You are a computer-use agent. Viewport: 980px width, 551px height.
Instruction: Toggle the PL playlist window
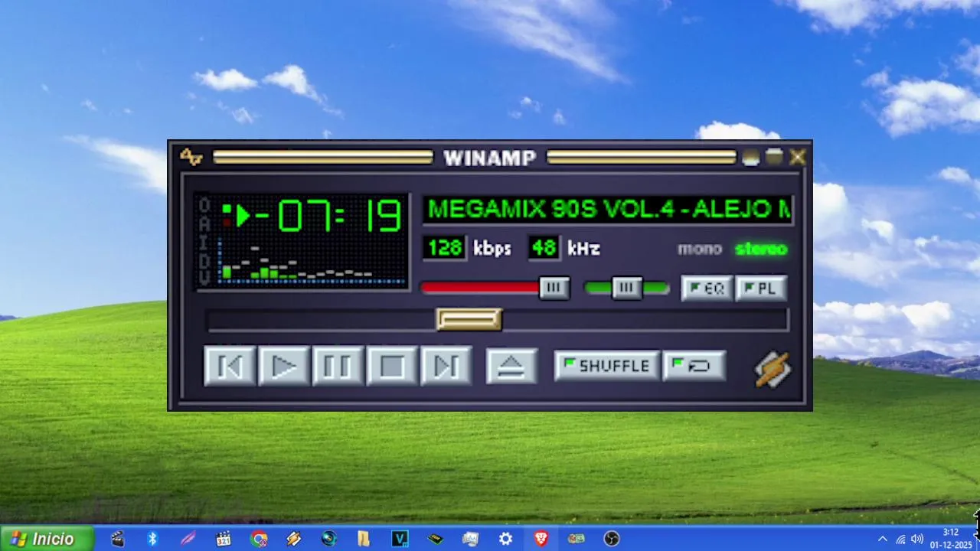click(x=761, y=289)
